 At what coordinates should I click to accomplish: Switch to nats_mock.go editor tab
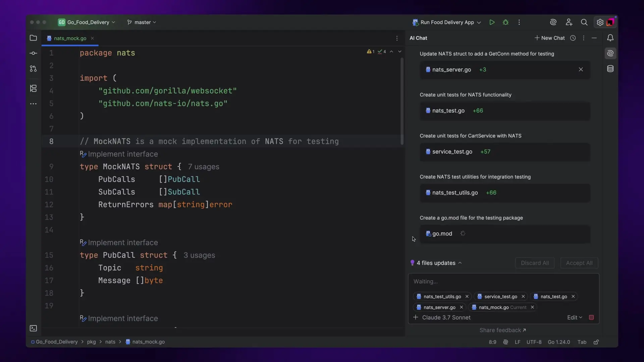70,38
